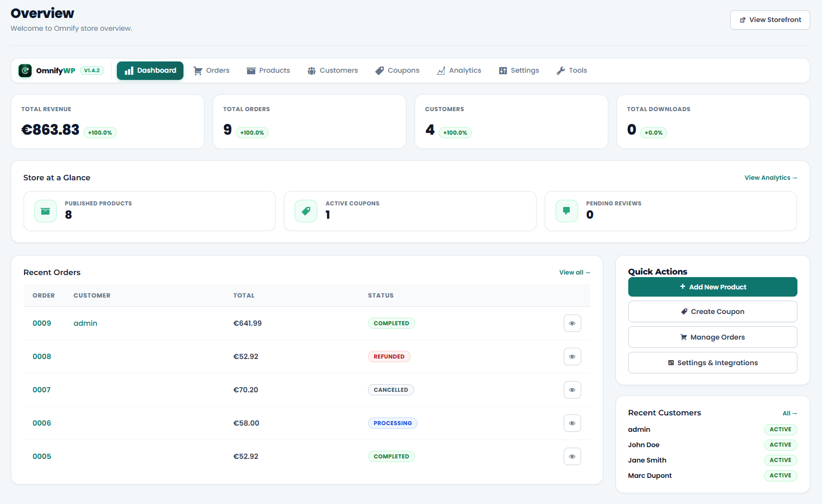Click the €641.99 order total
Viewport: 822px width, 504px height.
pos(248,323)
